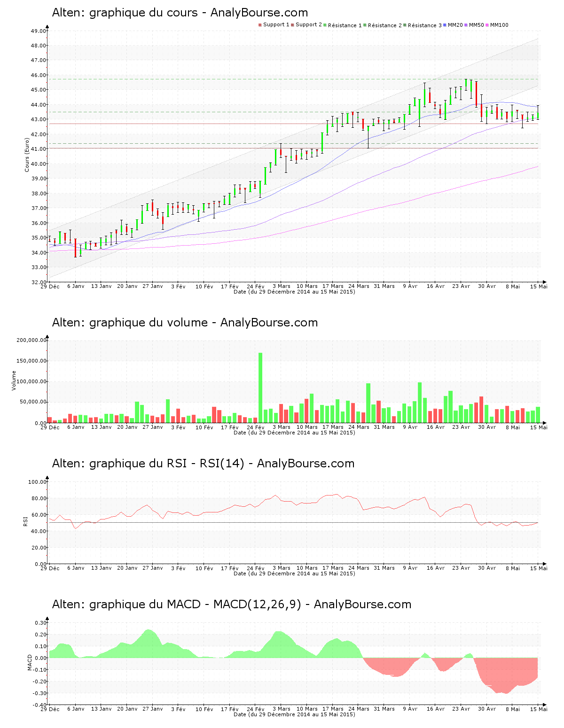Image resolution: width=564 pixels, height=728 pixels.
Task: Click '24 Fév' date on volume chart axis
Action: coord(256,427)
